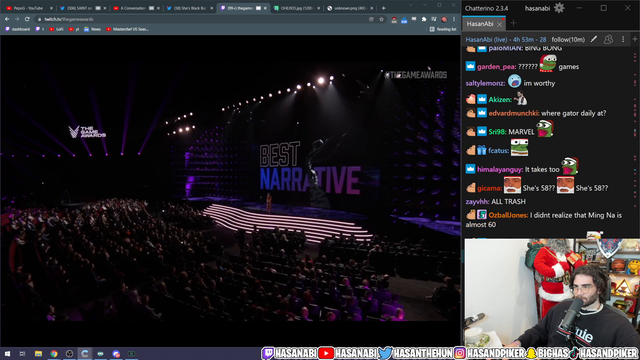The width and height of the screenshot is (640, 360).
Task: Open Chrome from taskbar
Action: [x=54, y=353]
